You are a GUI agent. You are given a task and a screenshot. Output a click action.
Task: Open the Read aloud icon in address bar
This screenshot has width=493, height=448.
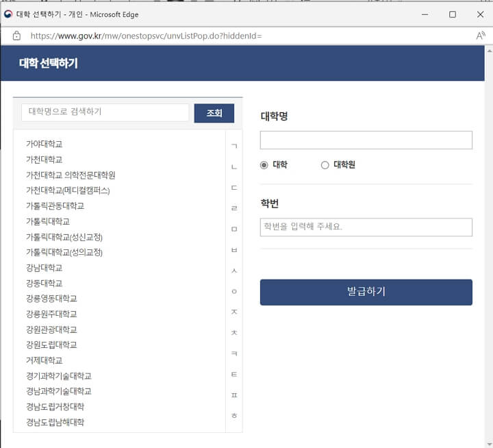(x=481, y=36)
